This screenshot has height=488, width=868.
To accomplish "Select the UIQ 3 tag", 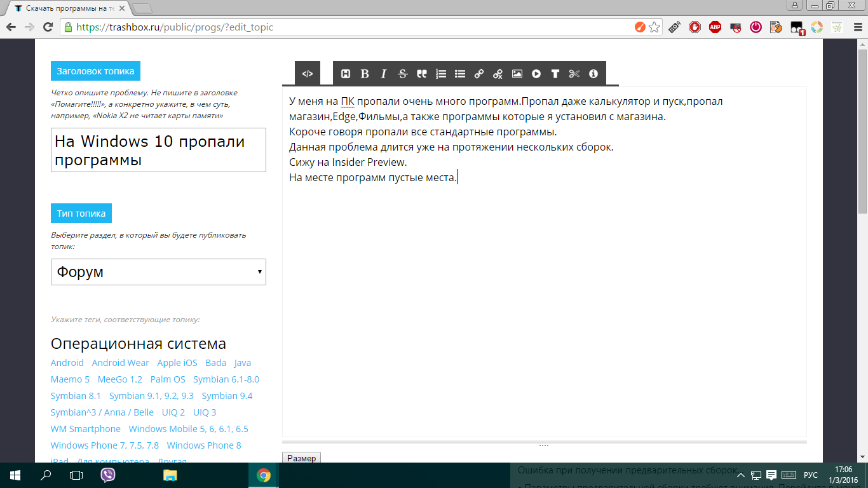I will [205, 412].
